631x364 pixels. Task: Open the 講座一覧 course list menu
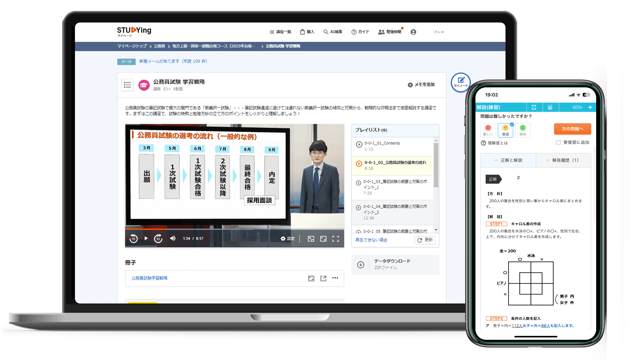pyautogui.click(x=280, y=32)
